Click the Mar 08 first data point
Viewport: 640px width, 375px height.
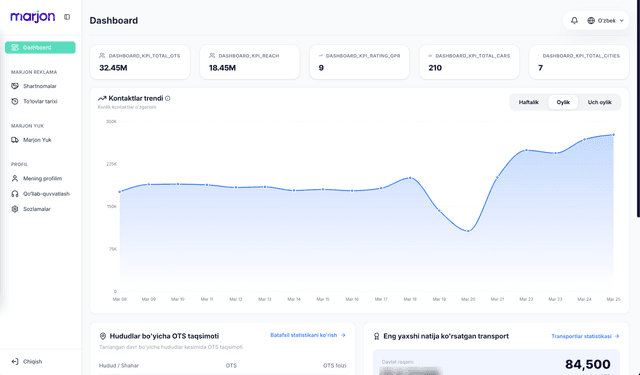pyautogui.click(x=120, y=192)
